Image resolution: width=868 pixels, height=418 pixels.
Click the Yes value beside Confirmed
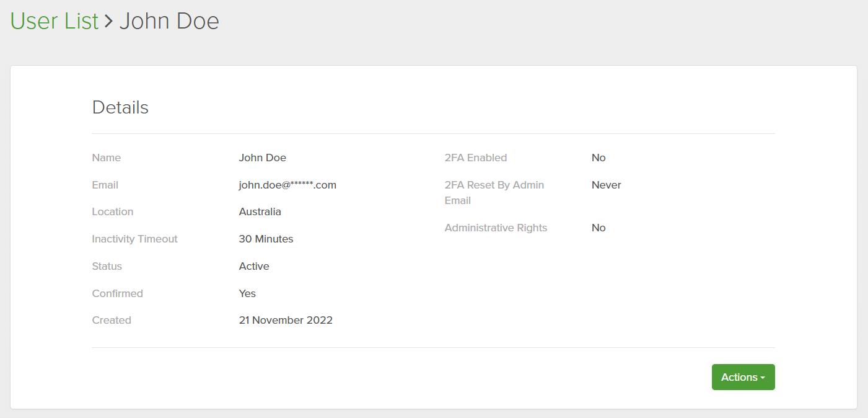point(247,293)
